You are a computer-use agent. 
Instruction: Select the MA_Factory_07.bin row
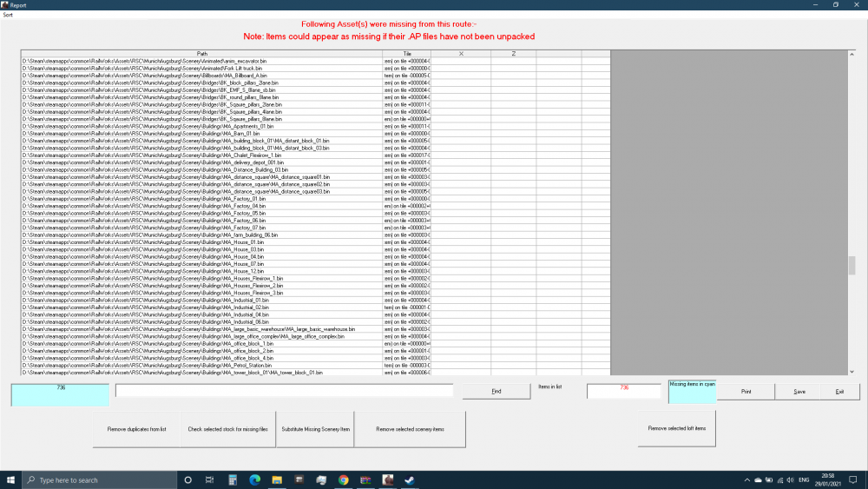pyautogui.click(x=316, y=228)
